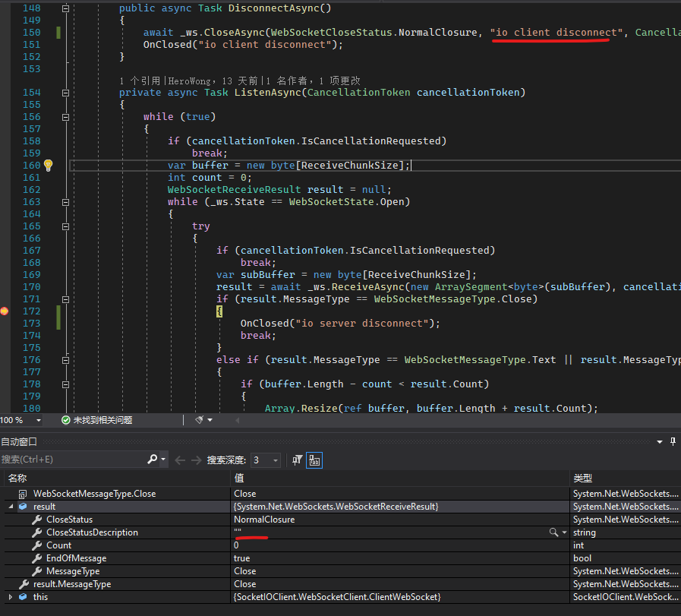Pin the 自动窗口 panel with its pin icon
Screen dimensions: 681x616
[x=673, y=442]
